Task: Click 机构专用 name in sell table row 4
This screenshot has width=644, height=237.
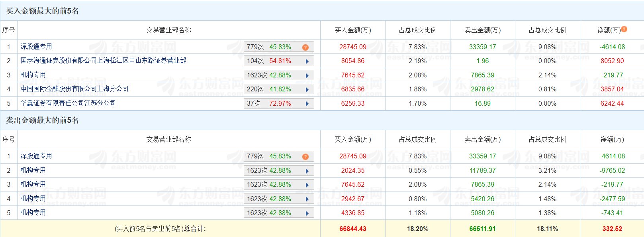Action: coord(33,199)
